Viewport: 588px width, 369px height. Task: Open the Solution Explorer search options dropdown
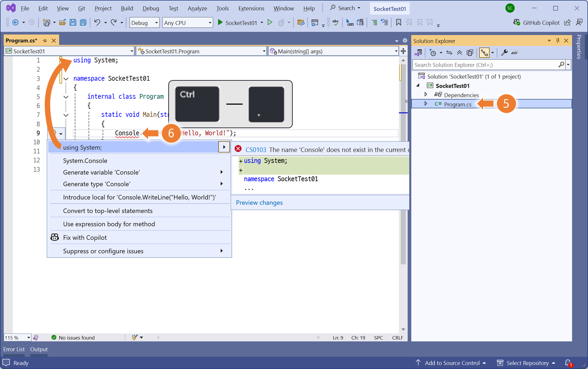pyautogui.click(x=568, y=65)
